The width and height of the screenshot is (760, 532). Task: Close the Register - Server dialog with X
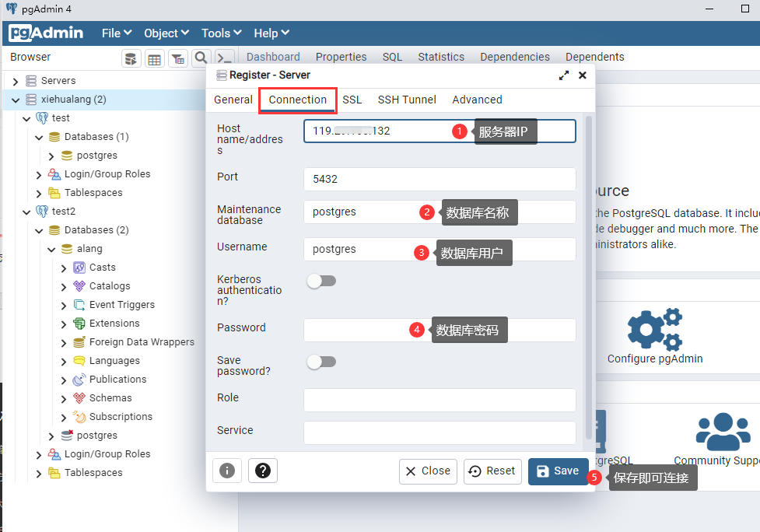pyautogui.click(x=583, y=75)
